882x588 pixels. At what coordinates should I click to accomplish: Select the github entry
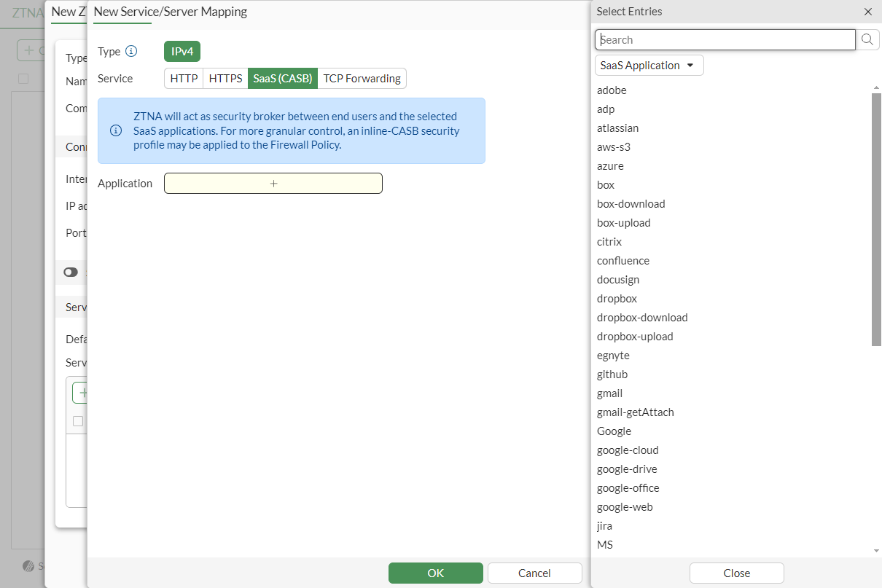[612, 375]
